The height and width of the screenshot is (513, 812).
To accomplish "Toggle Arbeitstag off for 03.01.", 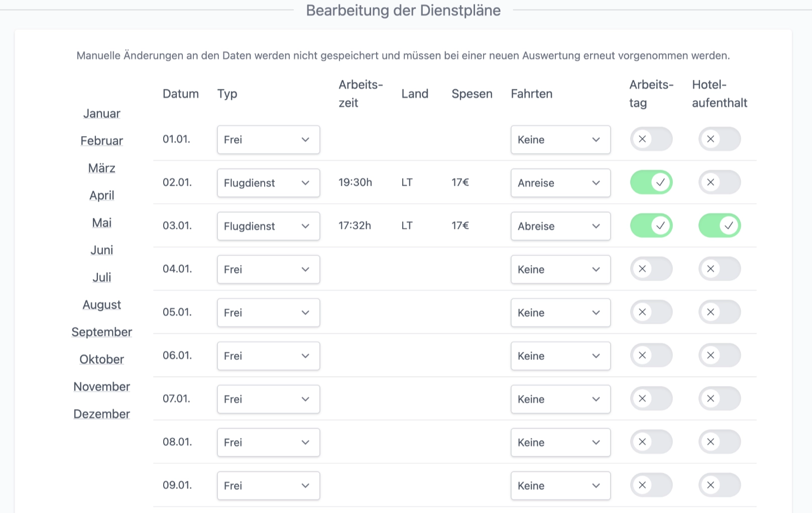I will pyautogui.click(x=651, y=225).
